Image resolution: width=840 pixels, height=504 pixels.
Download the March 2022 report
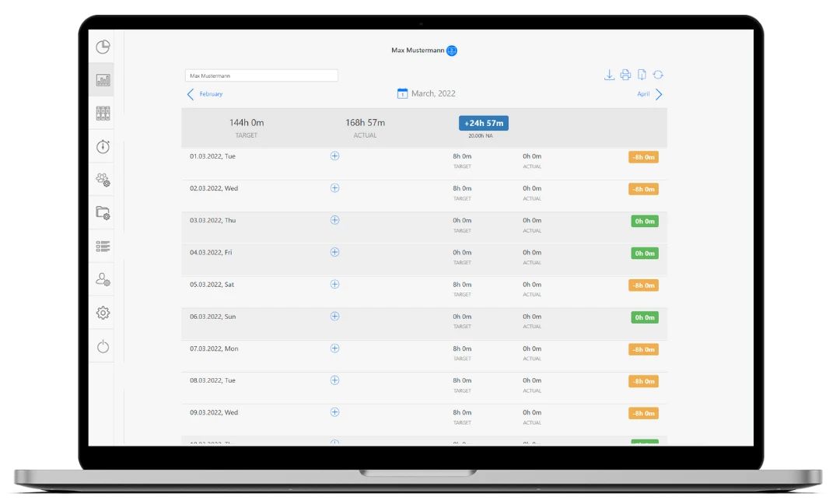tap(609, 74)
